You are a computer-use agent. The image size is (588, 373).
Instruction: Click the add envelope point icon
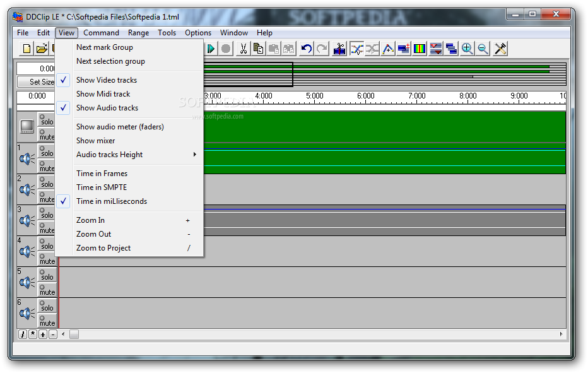pyautogui.click(x=388, y=49)
